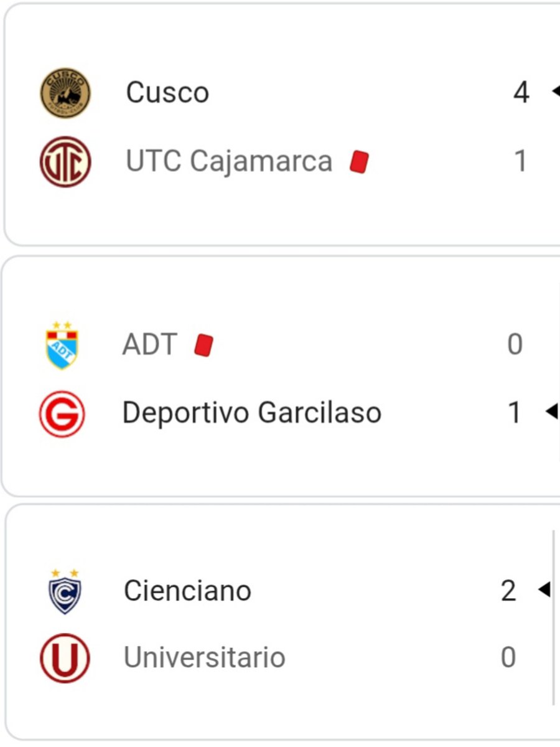Image resolution: width=560 pixels, height=747 pixels.
Task: Click the red card beside ADT
Action: (203, 345)
